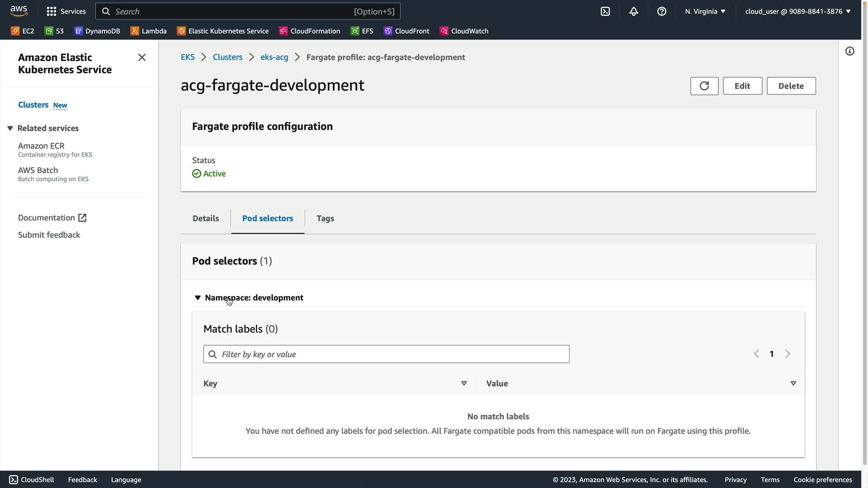Collapse the Related services section

pos(10,128)
